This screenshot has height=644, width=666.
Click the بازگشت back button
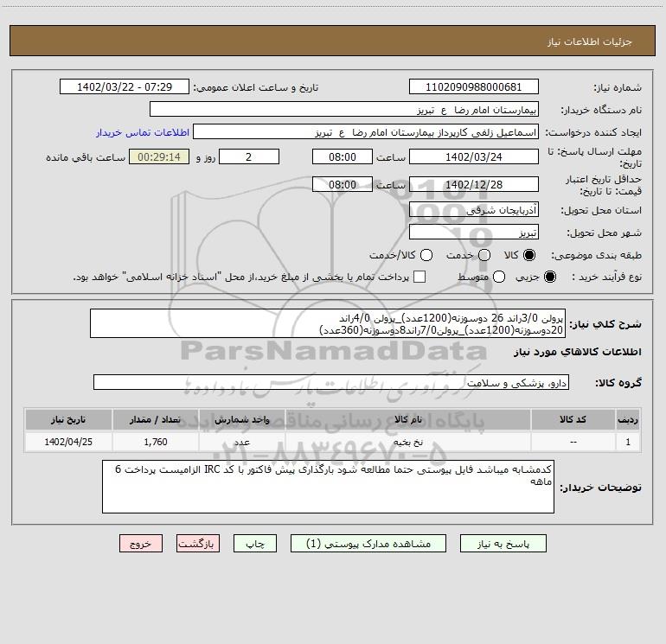tap(198, 544)
